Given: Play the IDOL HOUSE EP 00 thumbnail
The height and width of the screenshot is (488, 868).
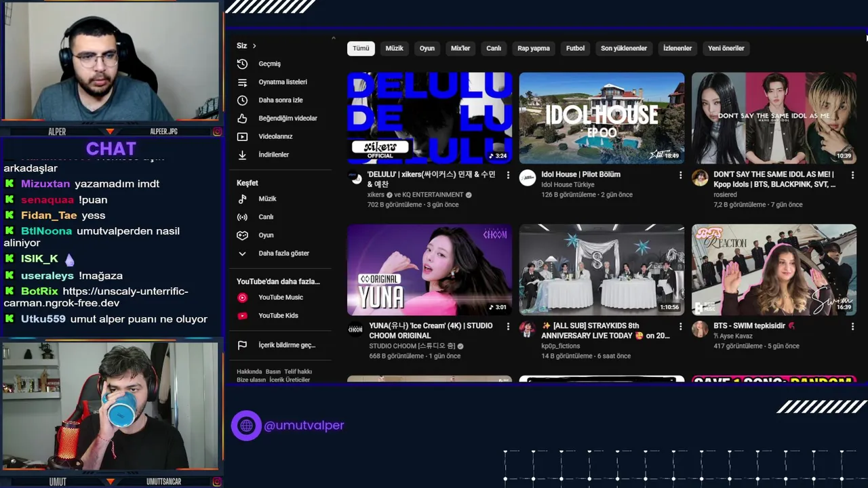Looking at the screenshot, I should point(601,118).
